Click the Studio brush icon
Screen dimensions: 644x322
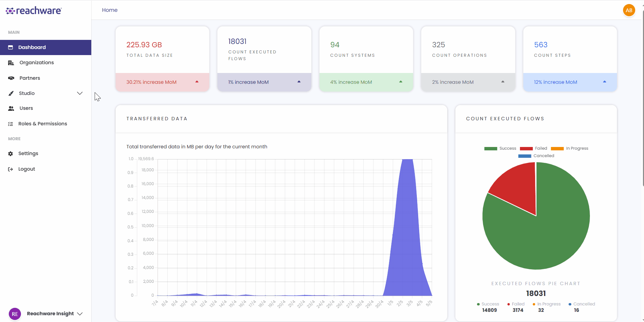[11, 93]
